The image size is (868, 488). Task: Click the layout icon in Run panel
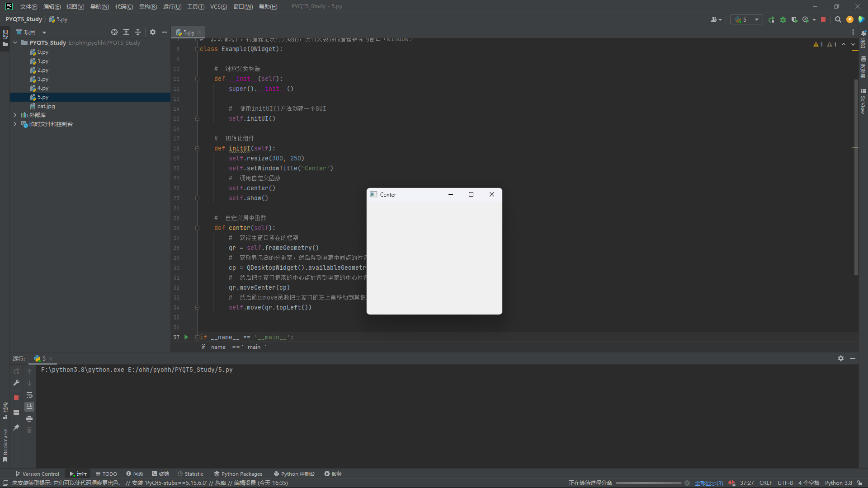(x=16, y=413)
